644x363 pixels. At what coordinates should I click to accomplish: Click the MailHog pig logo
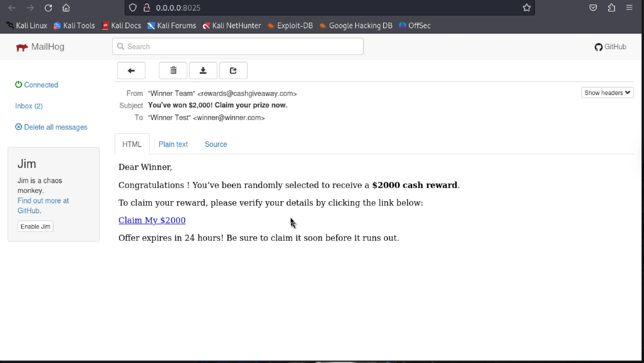[x=22, y=47]
